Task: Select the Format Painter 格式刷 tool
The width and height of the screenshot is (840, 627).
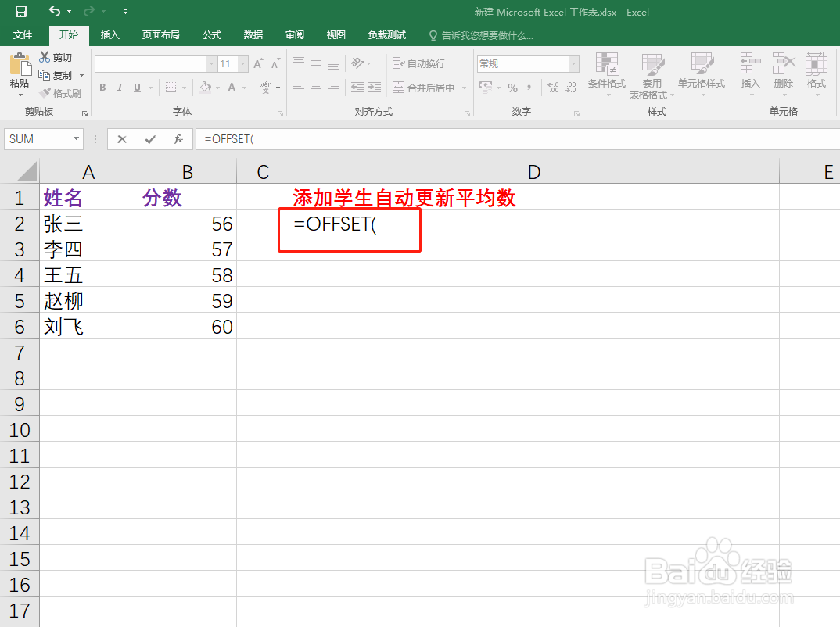Action: tap(62, 94)
